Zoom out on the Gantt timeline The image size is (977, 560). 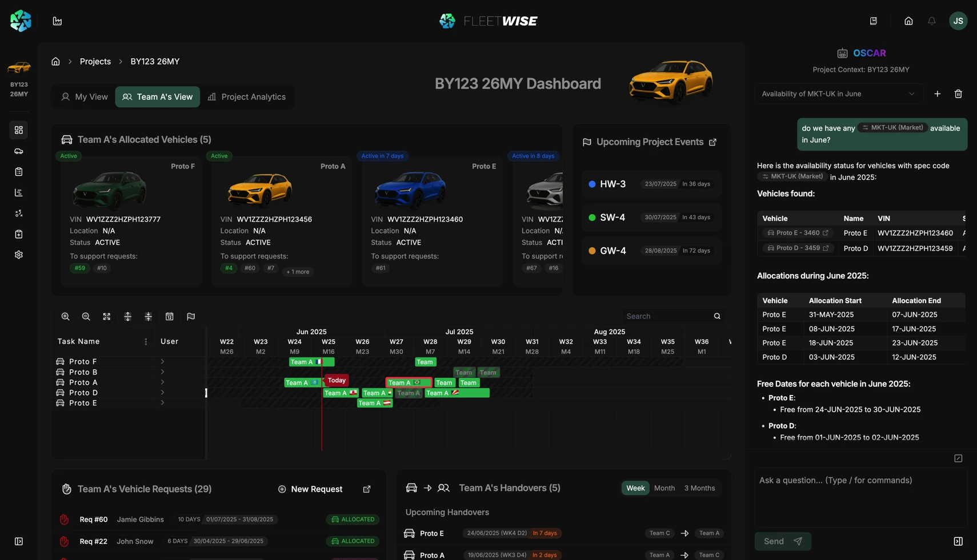[86, 316]
